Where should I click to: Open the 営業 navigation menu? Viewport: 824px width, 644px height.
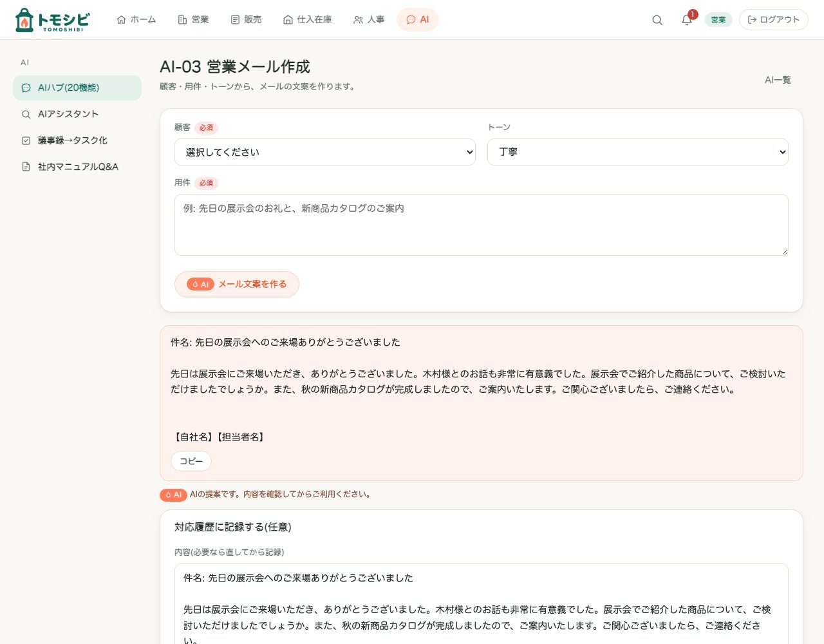click(193, 20)
